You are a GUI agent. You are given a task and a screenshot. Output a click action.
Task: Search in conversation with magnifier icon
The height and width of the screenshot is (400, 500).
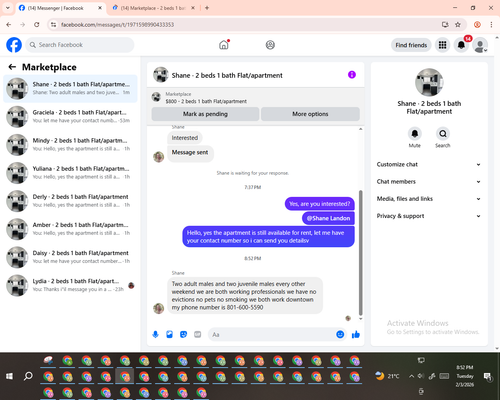coord(443,134)
